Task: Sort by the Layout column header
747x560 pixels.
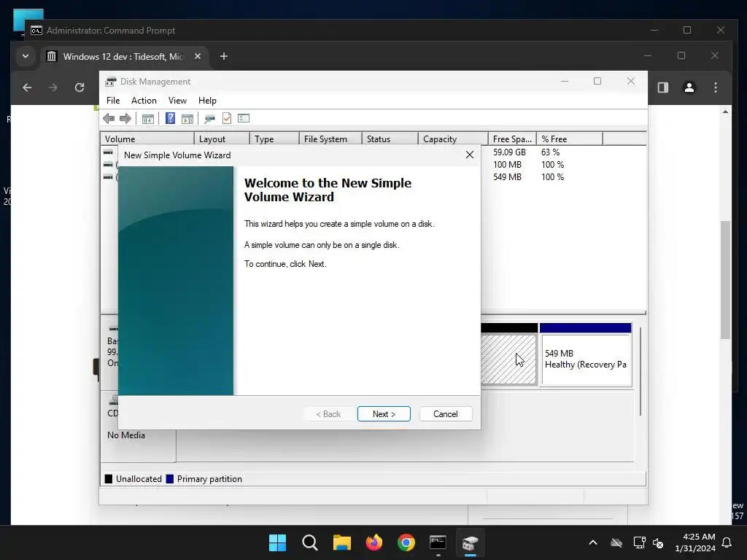Action: tap(222, 139)
